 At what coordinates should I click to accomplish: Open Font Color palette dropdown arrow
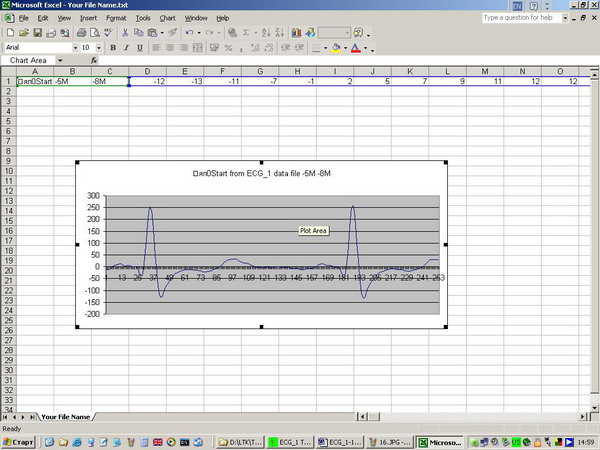365,48
